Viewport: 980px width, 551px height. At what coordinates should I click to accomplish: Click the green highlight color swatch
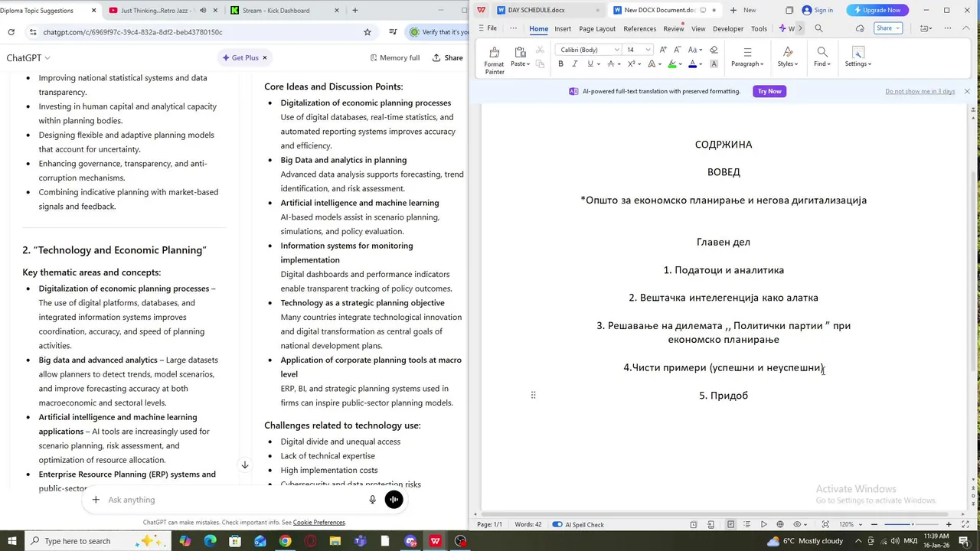(x=672, y=64)
